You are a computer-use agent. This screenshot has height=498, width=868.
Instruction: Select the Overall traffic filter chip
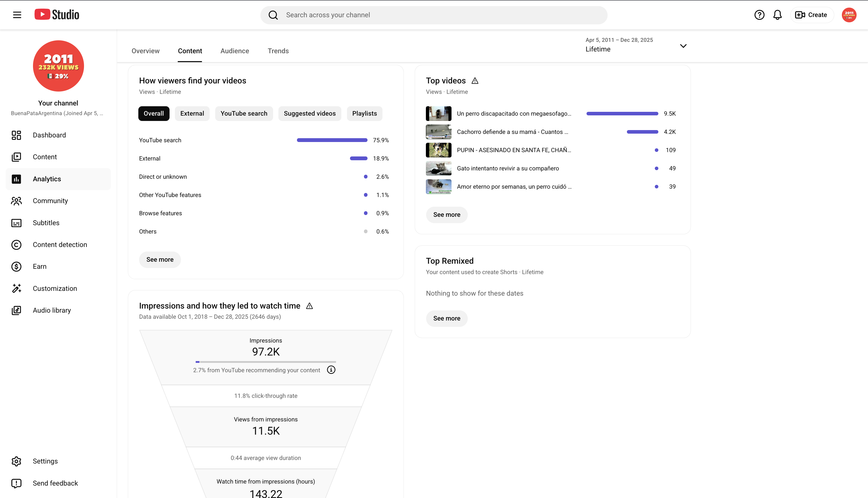coord(154,114)
